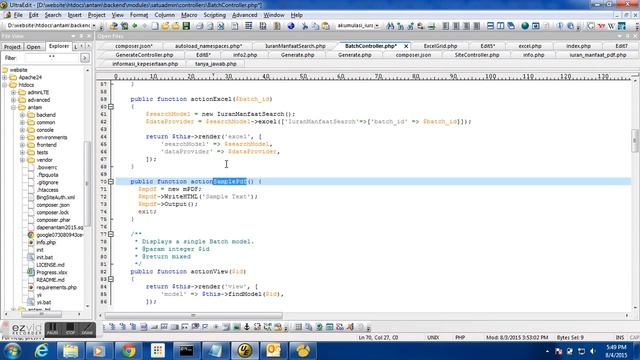Screen dimensions: 640x360
Task: Collapse the antam folder node
Action: click(13, 107)
